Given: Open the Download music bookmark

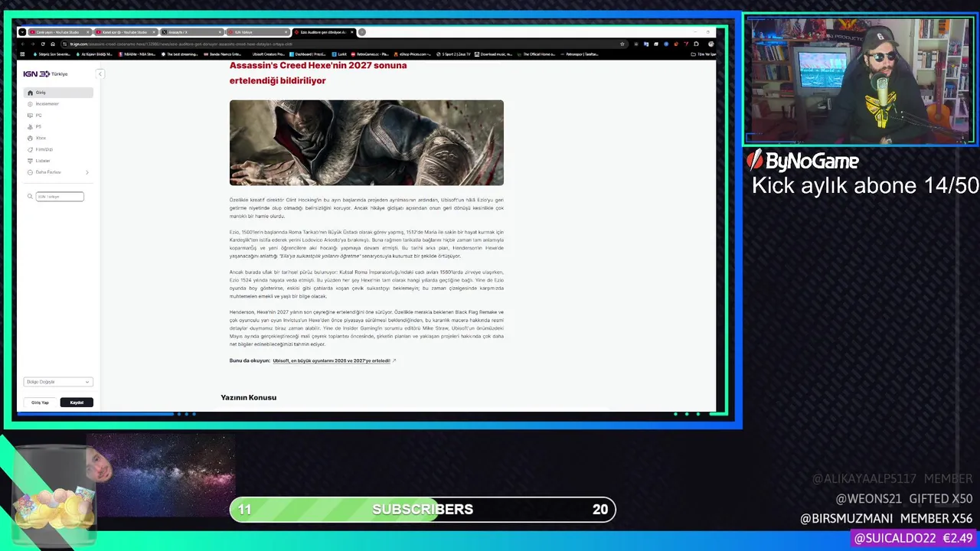Looking at the screenshot, I should tap(494, 54).
